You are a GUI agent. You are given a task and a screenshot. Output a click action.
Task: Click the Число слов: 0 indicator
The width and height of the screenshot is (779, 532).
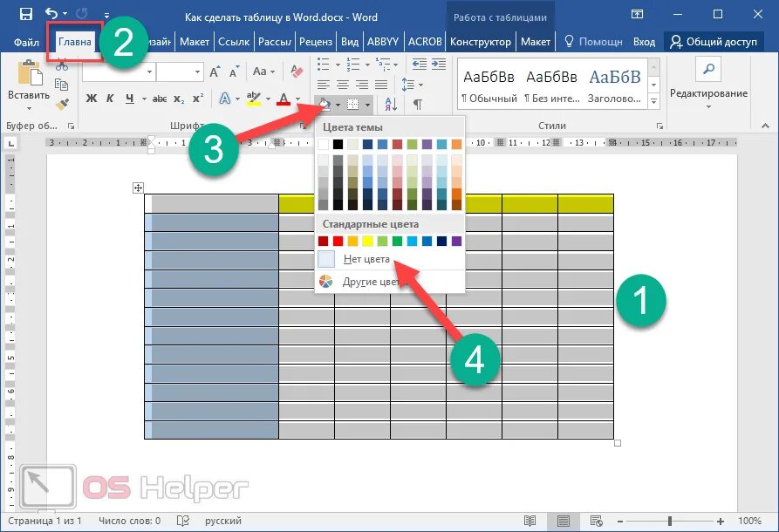point(129,521)
